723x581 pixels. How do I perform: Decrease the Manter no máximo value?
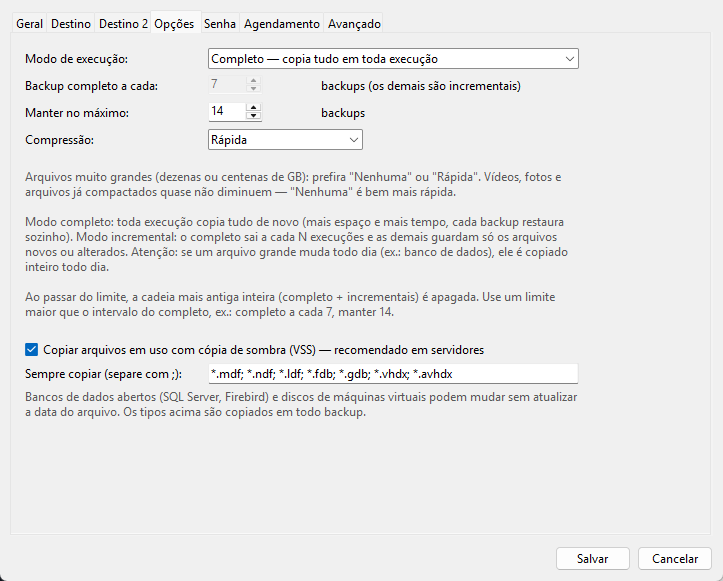coord(254,115)
